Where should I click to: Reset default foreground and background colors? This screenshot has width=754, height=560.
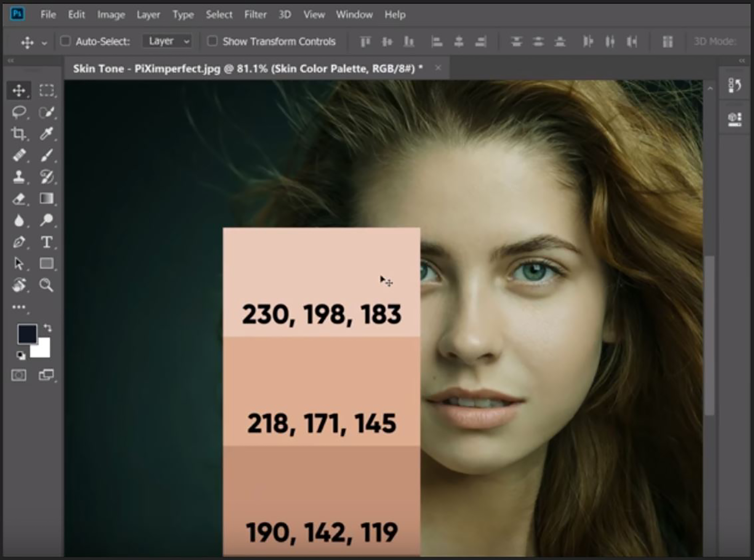[21, 355]
